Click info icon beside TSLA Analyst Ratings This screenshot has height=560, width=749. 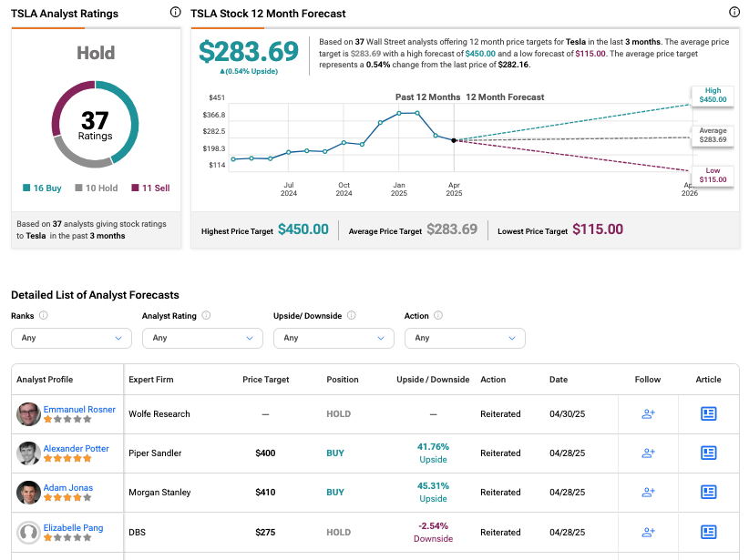[175, 13]
